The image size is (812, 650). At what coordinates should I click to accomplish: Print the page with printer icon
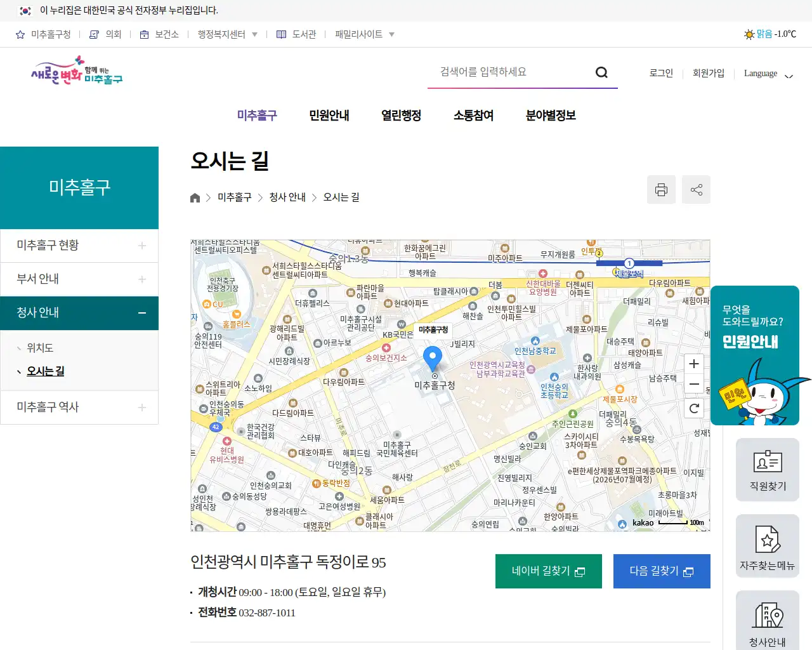(x=661, y=190)
